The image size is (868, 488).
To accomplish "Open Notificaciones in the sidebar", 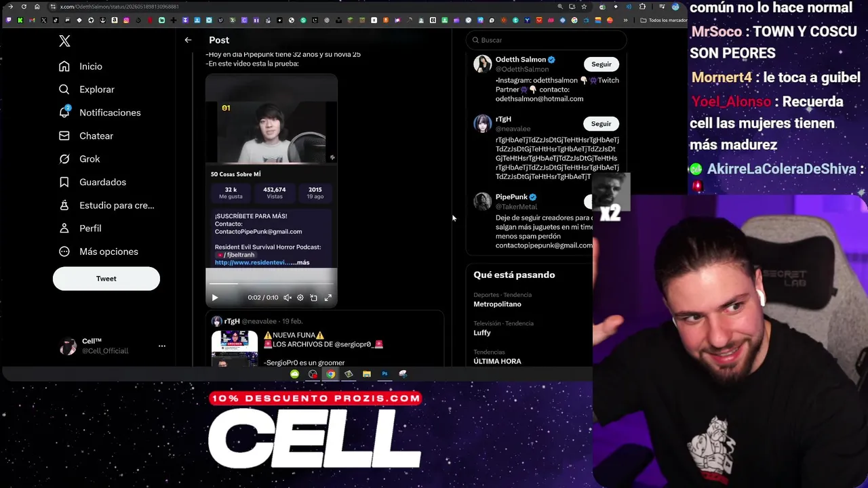I will click(100, 113).
